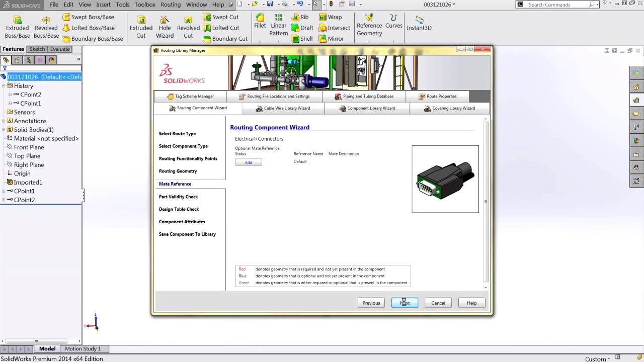The image size is (644, 362).
Task: Select the Revolved Boss/Base tool
Action: pyautogui.click(x=46, y=27)
